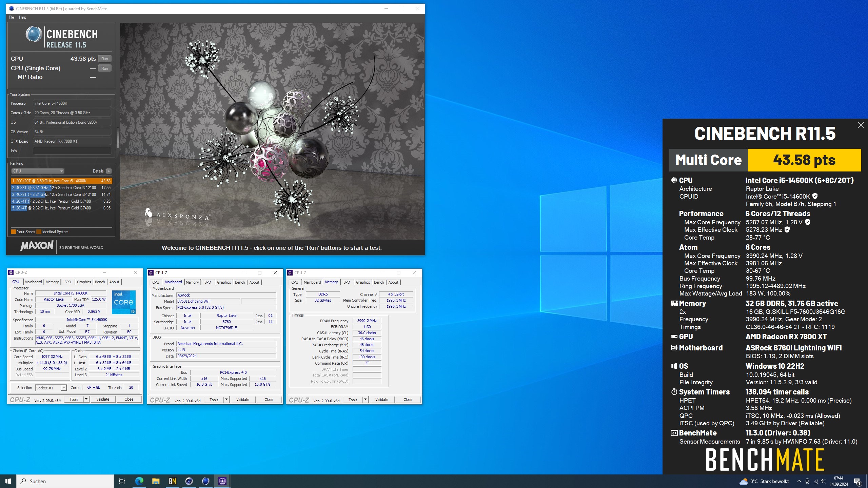Click the Cinebench title bar icon
The height and width of the screenshot is (488, 868).
[x=12, y=8]
